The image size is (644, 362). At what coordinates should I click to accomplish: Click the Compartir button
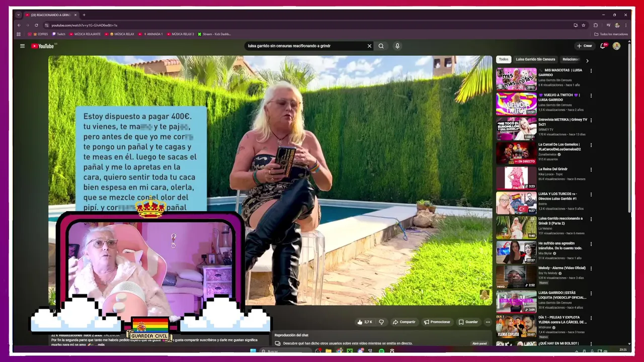[x=404, y=322]
